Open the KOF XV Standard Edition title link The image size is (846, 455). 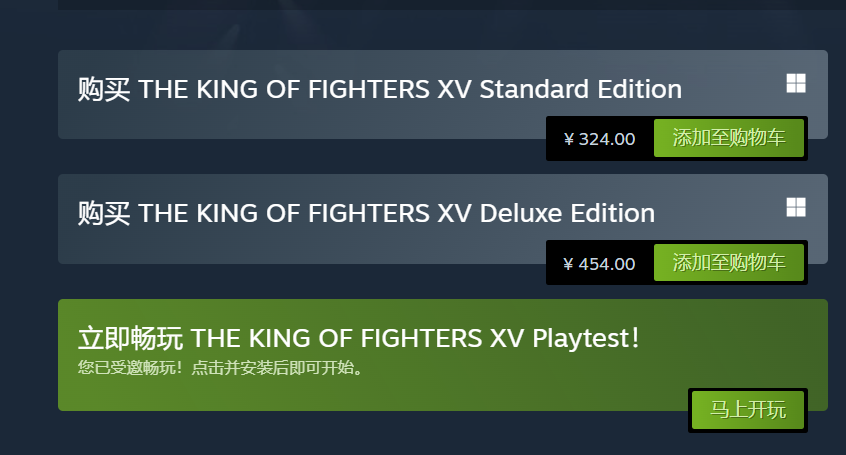379,89
